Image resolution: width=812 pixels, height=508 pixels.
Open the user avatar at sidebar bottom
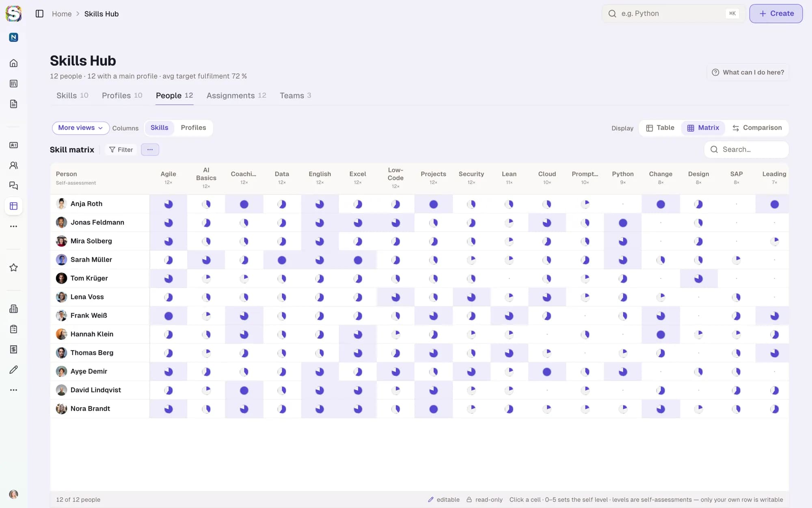[x=13, y=494]
